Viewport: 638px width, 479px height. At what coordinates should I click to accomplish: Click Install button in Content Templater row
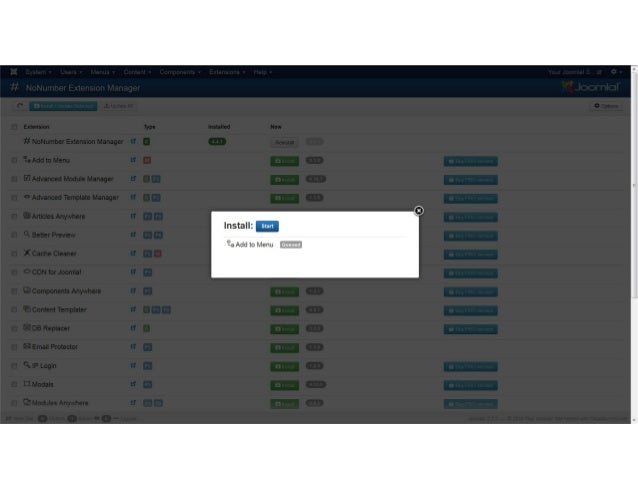tap(284, 311)
